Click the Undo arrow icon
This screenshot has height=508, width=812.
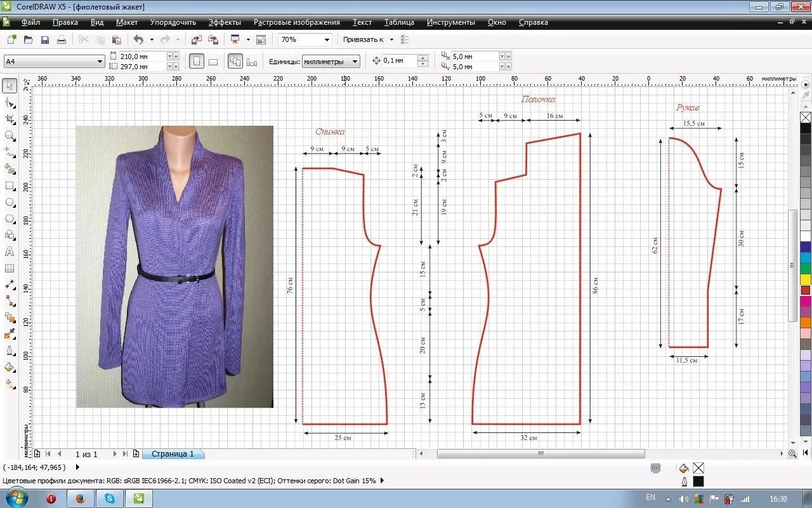pyautogui.click(x=138, y=39)
